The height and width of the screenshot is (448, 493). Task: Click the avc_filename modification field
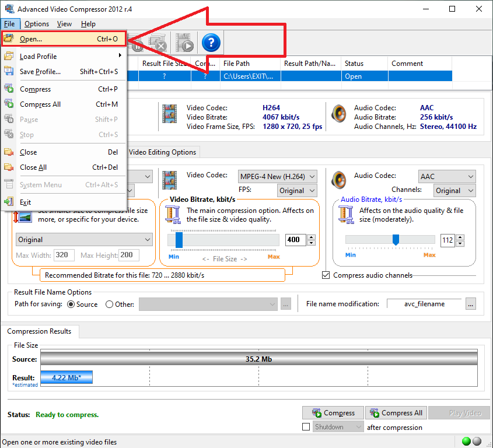[x=425, y=304]
